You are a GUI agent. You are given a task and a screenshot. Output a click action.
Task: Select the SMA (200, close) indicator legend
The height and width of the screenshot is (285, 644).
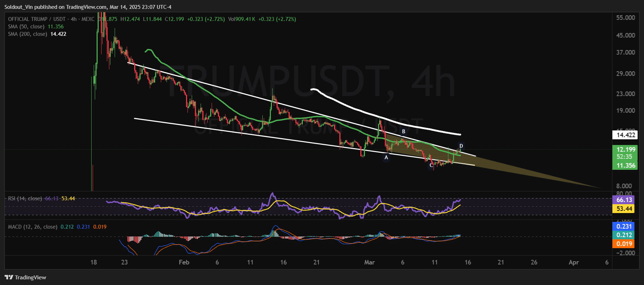pyautogui.click(x=37, y=34)
